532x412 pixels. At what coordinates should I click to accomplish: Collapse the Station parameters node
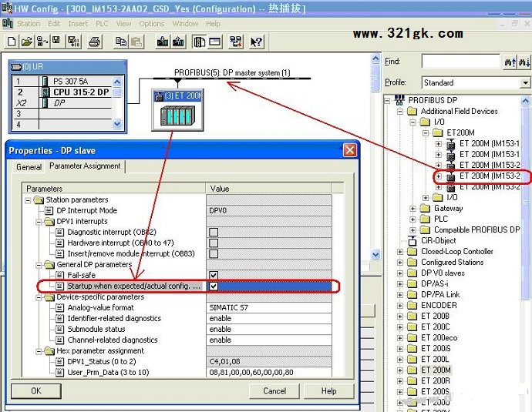tap(29, 200)
